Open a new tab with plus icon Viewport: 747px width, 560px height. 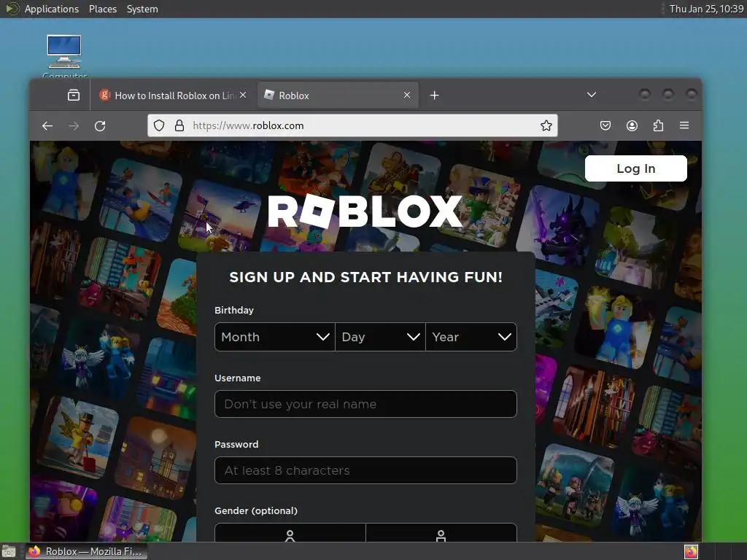tap(434, 96)
